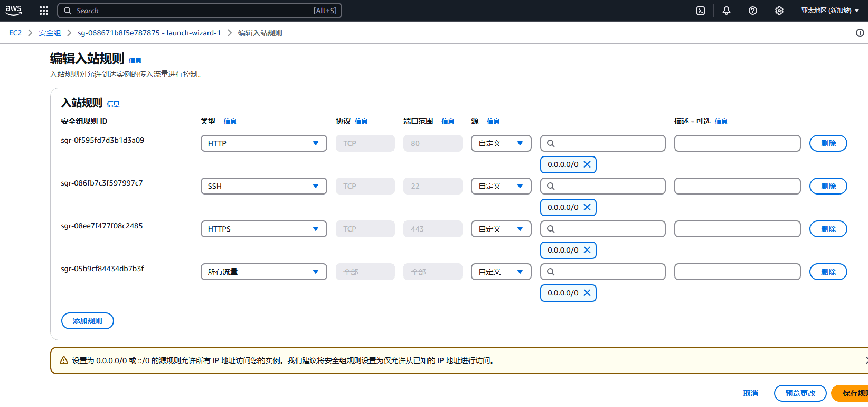
Task: Click 信息 link next to 协议 column
Action: tap(361, 121)
